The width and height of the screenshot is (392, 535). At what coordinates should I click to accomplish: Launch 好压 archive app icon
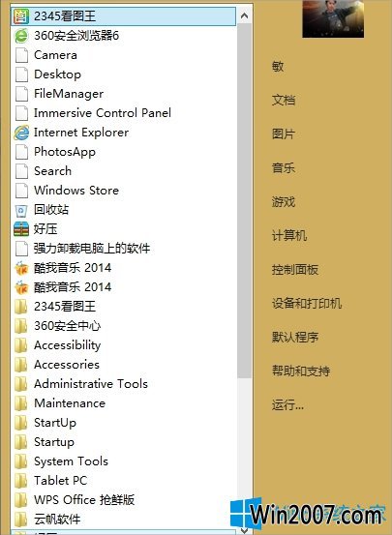point(21,229)
